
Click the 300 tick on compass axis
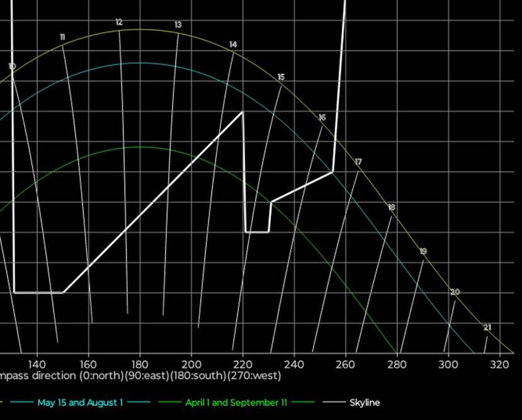point(448,364)
